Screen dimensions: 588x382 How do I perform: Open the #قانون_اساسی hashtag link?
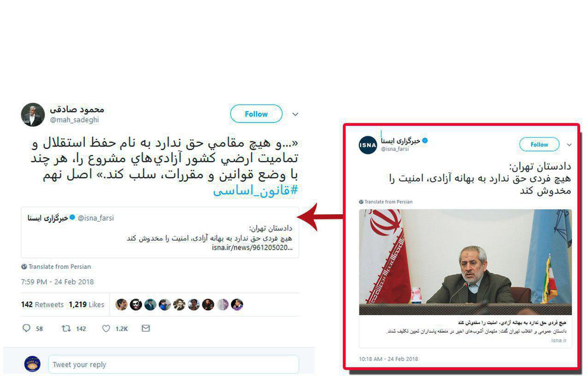(256, 190)
